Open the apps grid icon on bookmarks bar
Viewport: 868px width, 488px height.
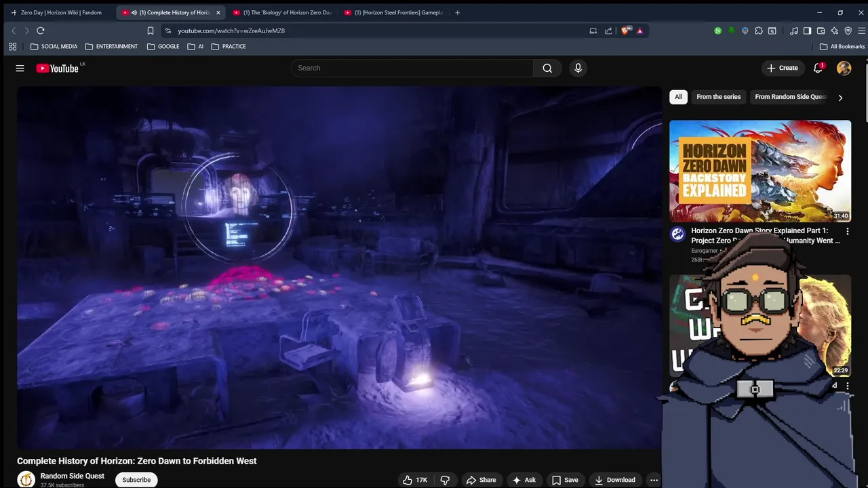click(x=12, y=47)
